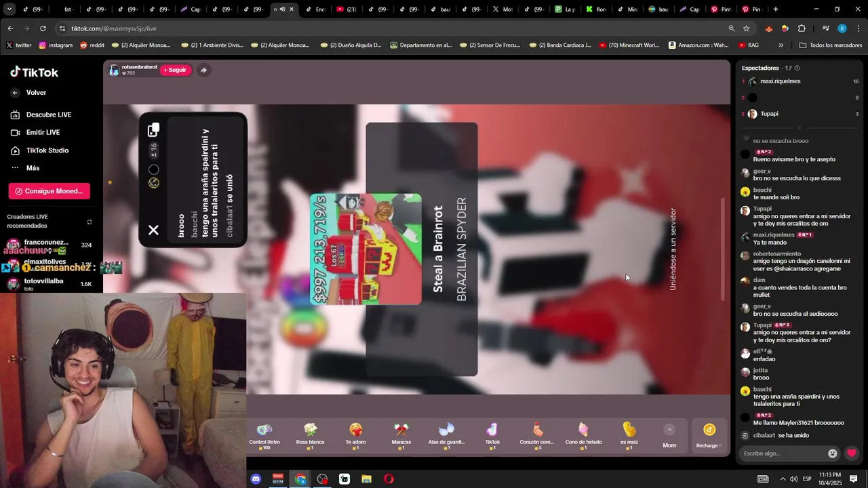
Task: Click robertosarmiento's username in chat
Action: click(776, 253)
